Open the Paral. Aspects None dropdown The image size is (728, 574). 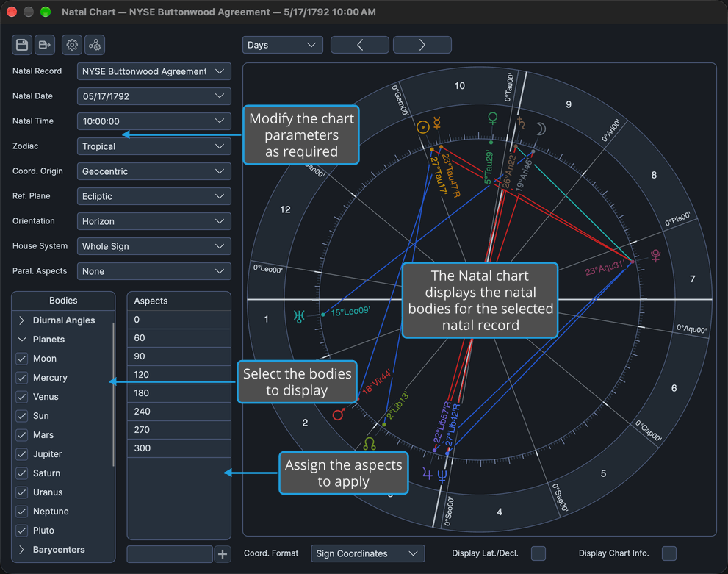click(x=154, y=271)
